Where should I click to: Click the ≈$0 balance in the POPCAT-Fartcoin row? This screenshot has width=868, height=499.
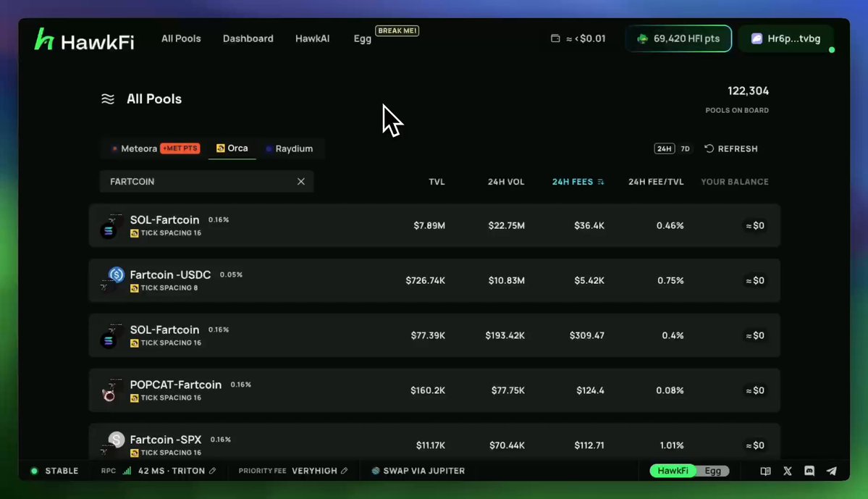pyautogui.click(x=755, y=390)
